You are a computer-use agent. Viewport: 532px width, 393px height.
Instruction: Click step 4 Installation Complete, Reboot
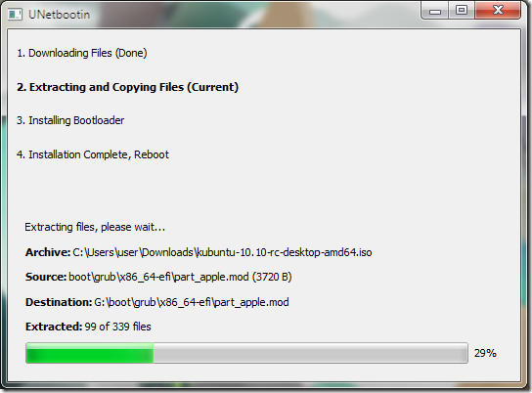click(93, 154)
